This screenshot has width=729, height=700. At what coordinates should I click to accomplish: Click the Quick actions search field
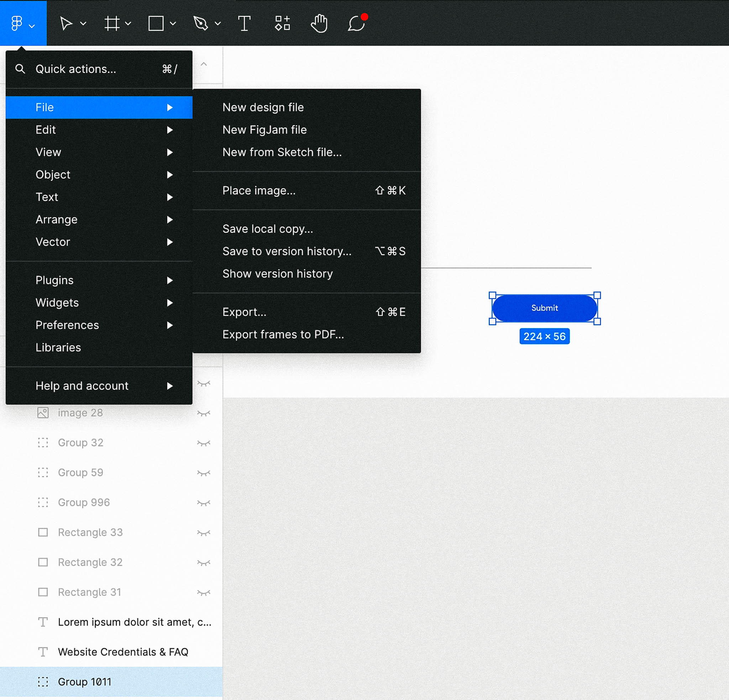(76, 69)
